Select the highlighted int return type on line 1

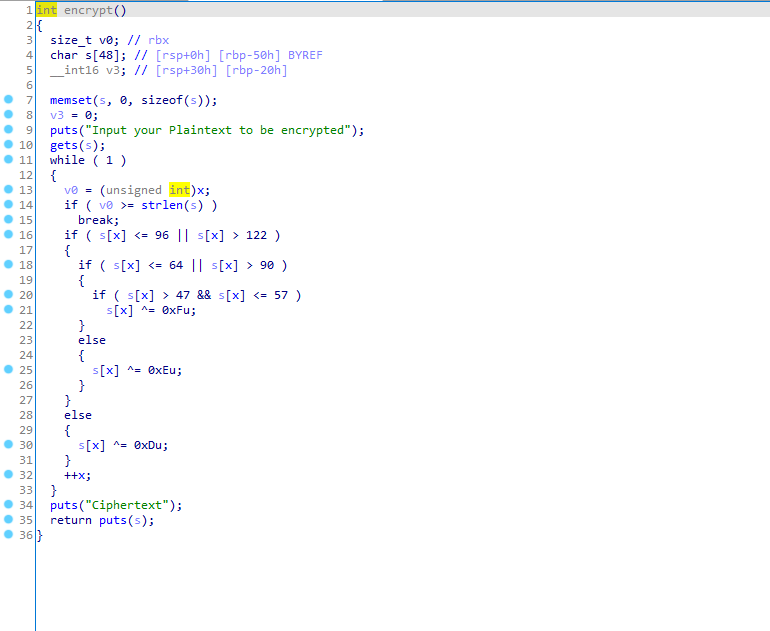click(x=47, y=10)
